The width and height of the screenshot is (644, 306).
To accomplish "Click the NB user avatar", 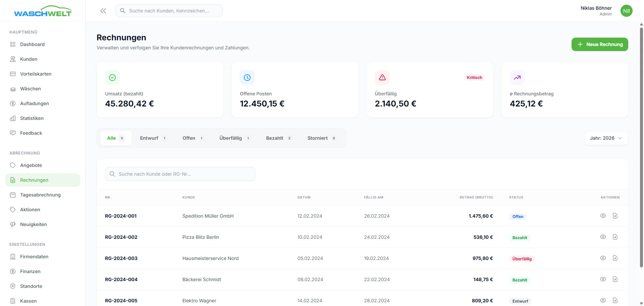I will coord(626,11).
